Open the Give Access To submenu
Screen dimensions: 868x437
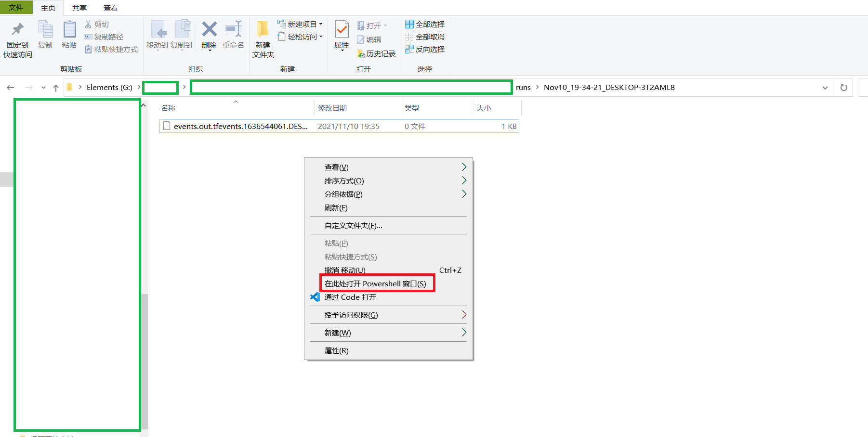point(389,315)
